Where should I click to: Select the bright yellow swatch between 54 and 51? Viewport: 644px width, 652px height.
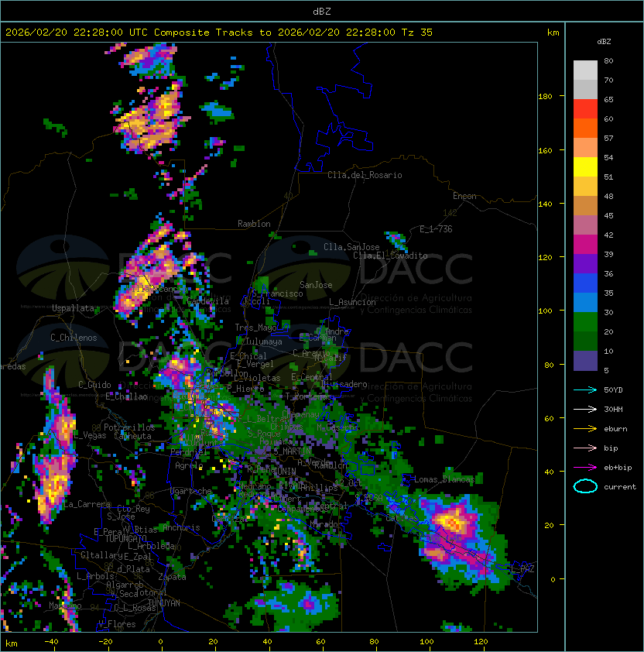[585, 167]
